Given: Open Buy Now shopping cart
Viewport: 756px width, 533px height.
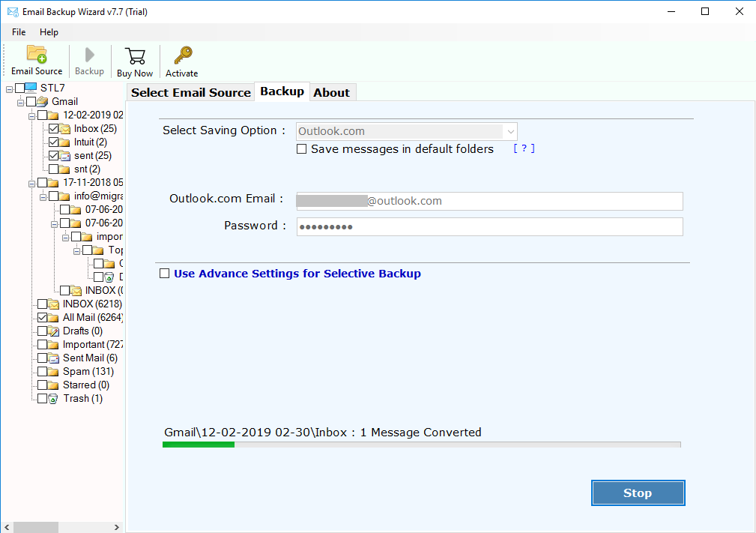Looking at the screenshot, I should click(x=135, y=56).
